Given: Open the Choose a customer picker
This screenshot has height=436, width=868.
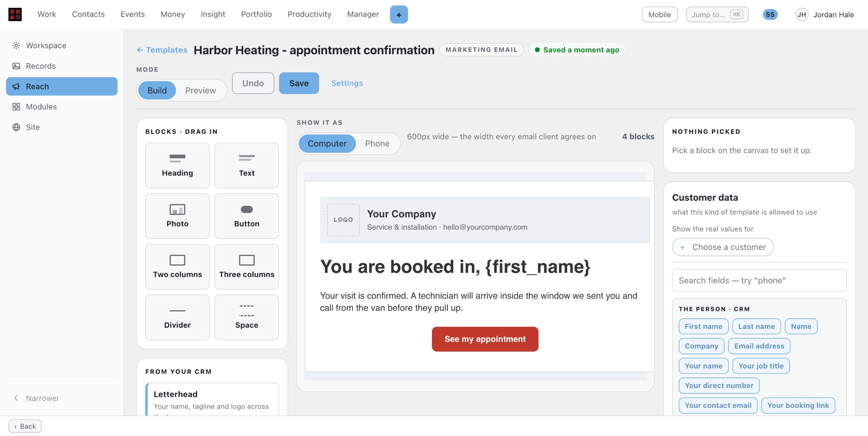Looking at the screenshot, I should click(723, 247).
